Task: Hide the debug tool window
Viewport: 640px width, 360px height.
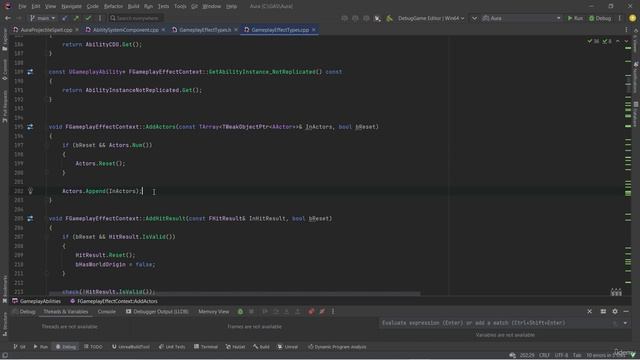Action: [x=626, y=311]
